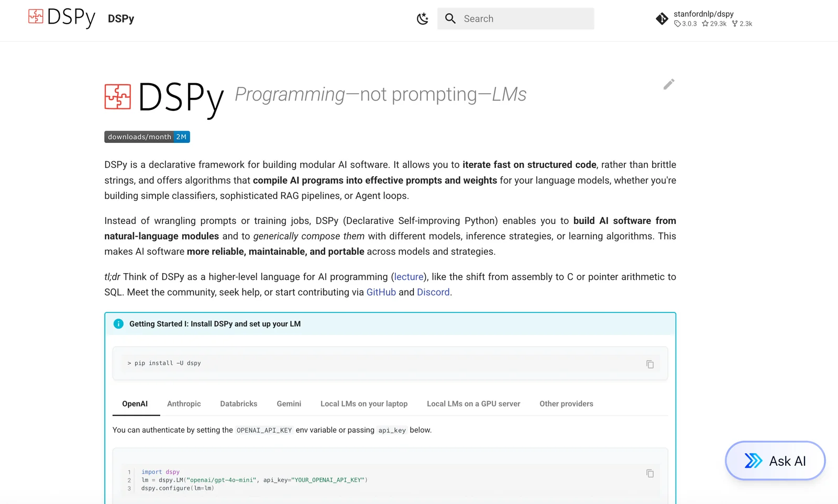Switch to the Other providers tab
The image size is (838, 504).
[x=566, y=404]
